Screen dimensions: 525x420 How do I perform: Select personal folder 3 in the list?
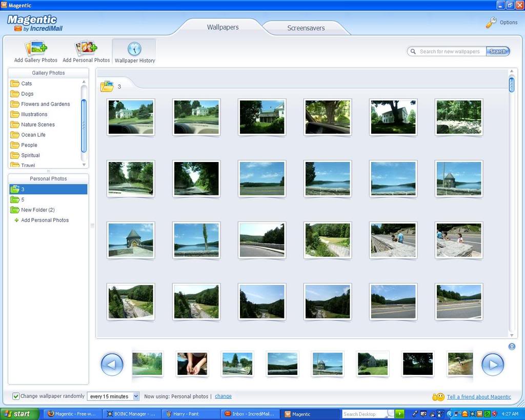point(48,189)
